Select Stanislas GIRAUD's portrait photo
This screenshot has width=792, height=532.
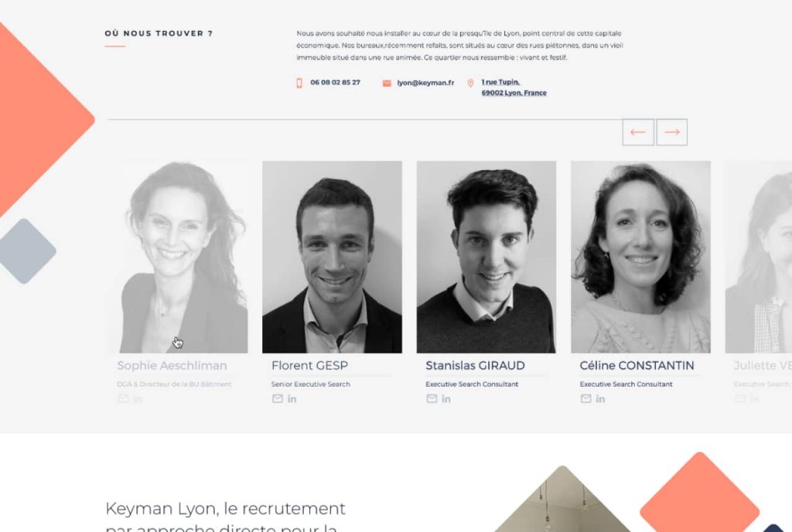(486, 257)
